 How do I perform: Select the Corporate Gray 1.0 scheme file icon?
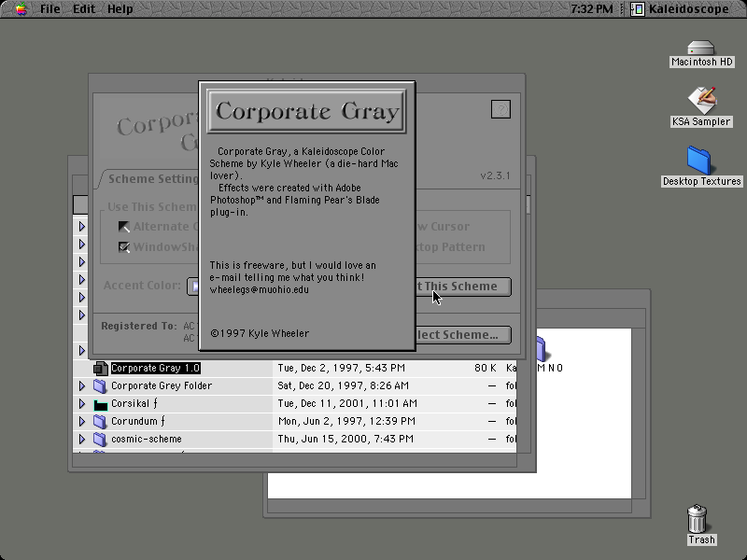101,368
